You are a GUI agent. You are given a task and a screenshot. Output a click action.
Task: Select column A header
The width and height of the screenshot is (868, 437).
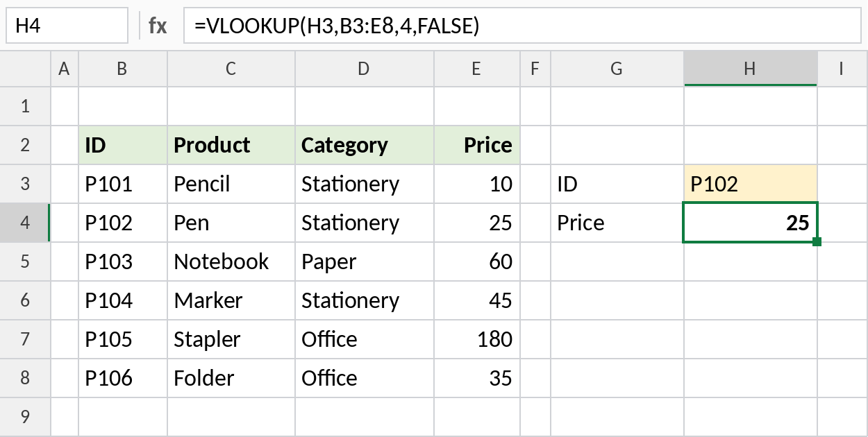(65, 69)
